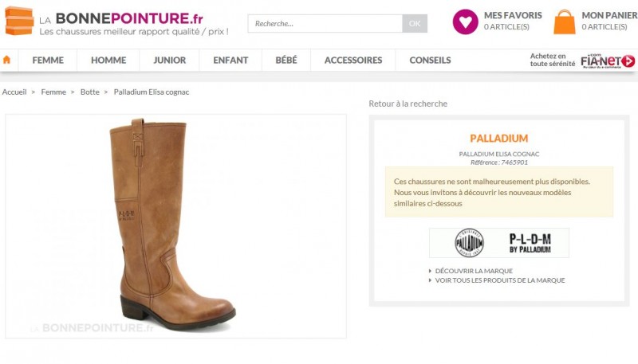Go to the orange home icon

[7, 60]
